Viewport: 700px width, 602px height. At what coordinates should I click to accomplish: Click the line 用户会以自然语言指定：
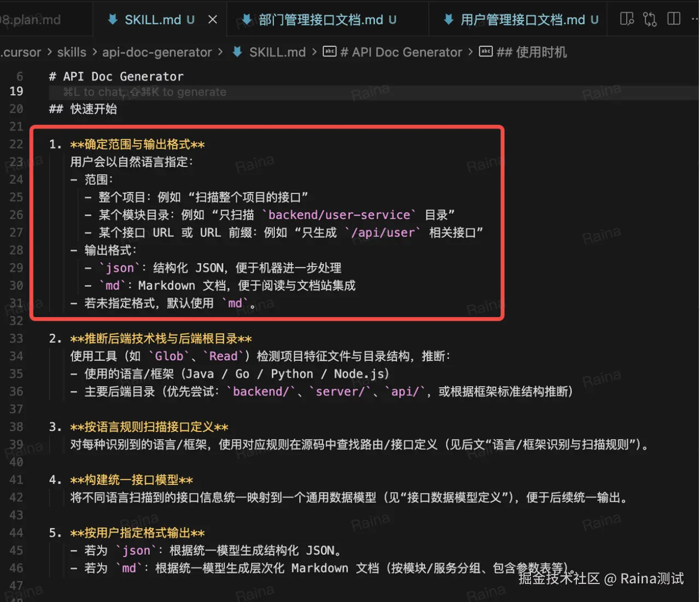click(x=131, y=162)
